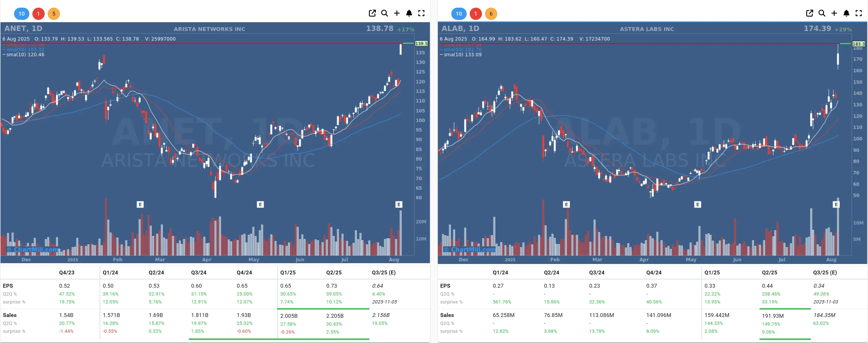
Task: Click ALAB price label 183.3 on axis
Action: [x=859, y=44]
